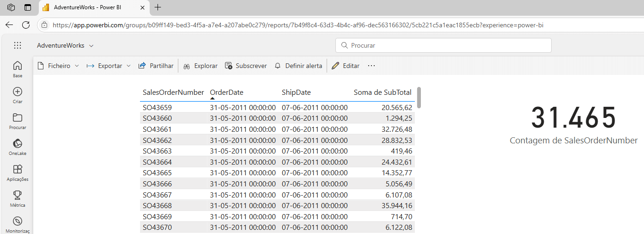Click subtotal value 32.726,48

(x=396, y=129)
